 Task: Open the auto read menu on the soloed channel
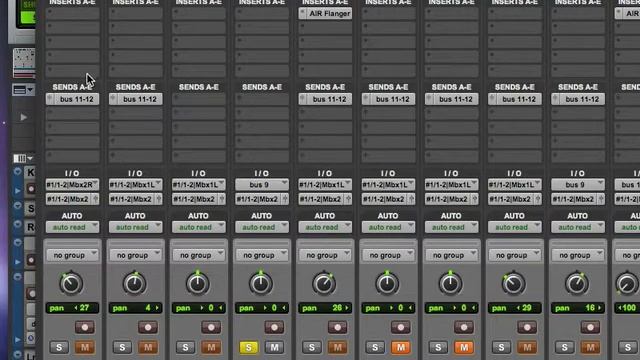[x=262, y=227]
